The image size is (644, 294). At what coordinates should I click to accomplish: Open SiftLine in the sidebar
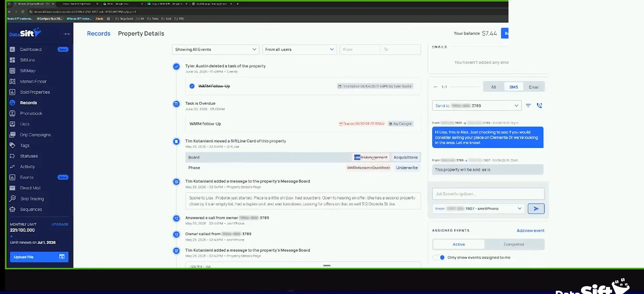click(x=28, y=60)
